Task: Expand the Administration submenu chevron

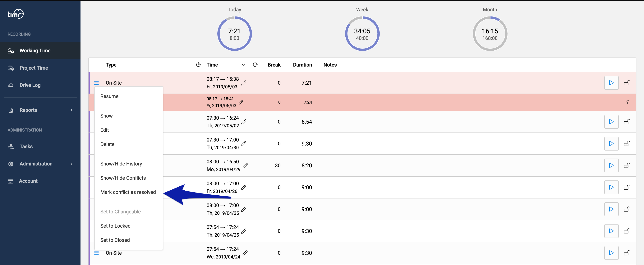Action: tap(71, 164)
